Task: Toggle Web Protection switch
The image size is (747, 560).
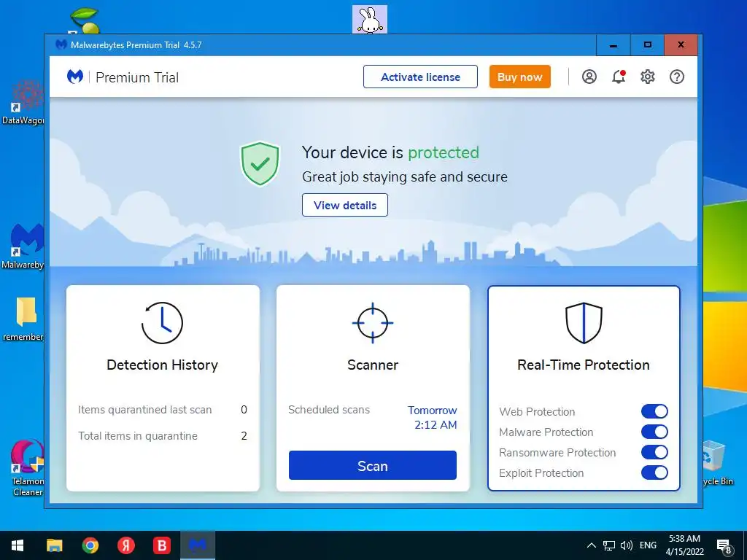Action: coord(654,411)
